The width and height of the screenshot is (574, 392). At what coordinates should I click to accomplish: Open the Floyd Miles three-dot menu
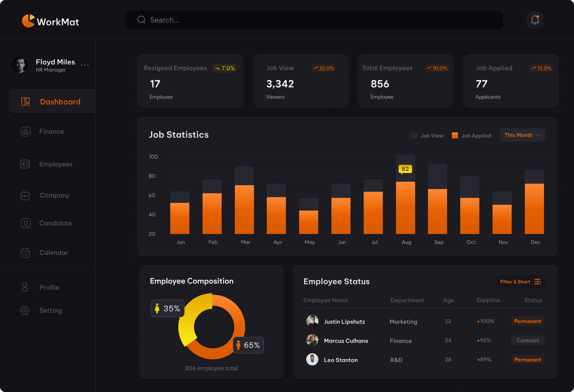(85, 65)
